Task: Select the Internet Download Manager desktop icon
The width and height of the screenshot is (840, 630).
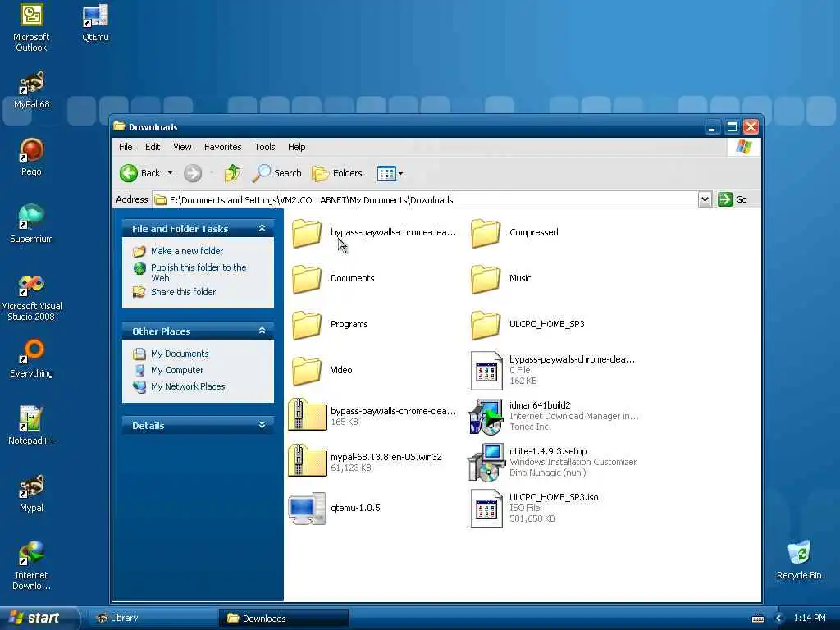Action: pyautogui.click(x=31, y=566)
